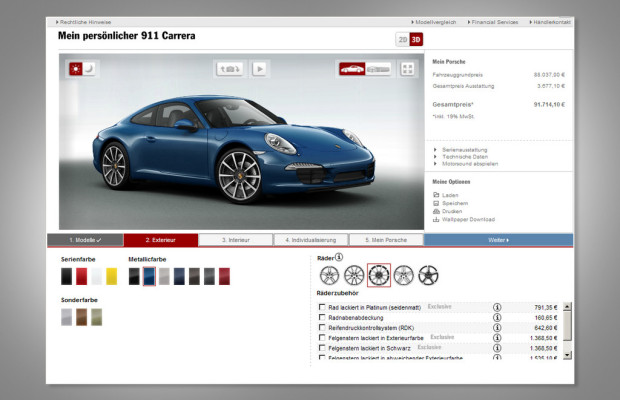
Task: Open fullscreen view of the car
Action: tap(408, 69)
